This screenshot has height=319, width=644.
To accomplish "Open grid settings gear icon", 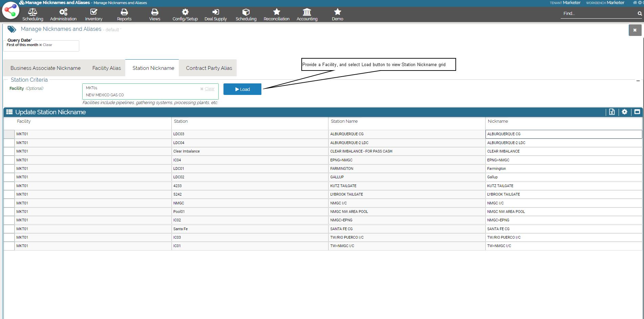I will tap(625, 112).
